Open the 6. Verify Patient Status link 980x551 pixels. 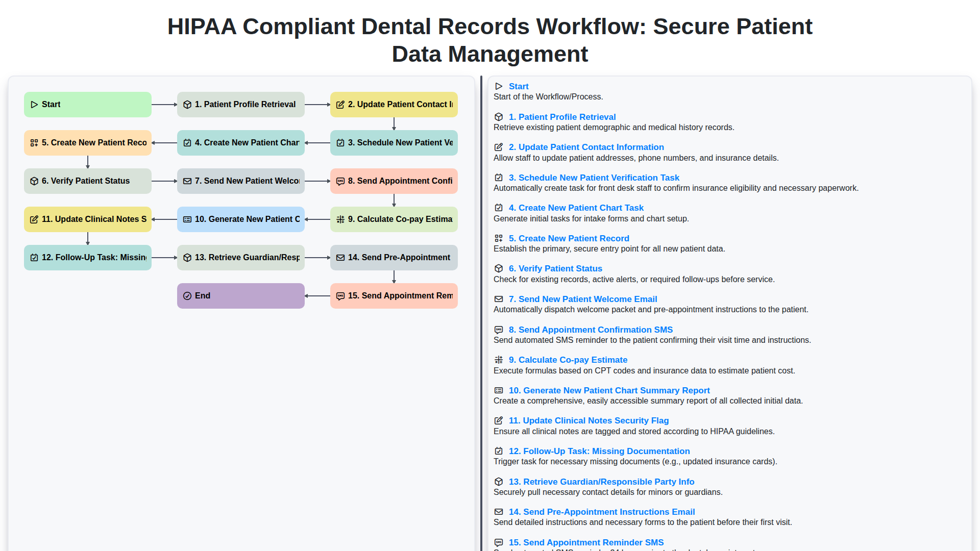click(x=555, y=268)
